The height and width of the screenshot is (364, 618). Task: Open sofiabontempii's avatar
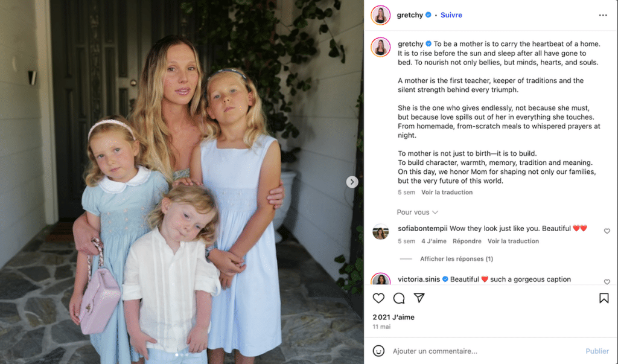380,232
